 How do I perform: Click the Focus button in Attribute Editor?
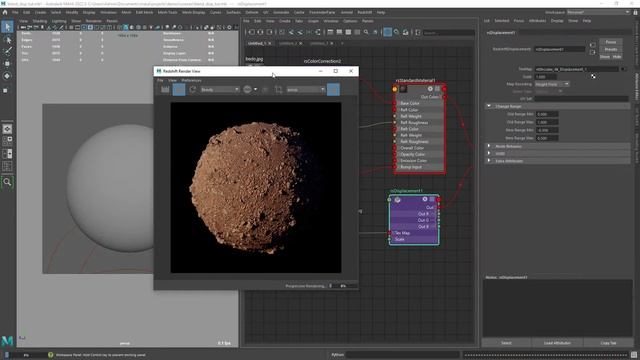click(x=611, y=42)
